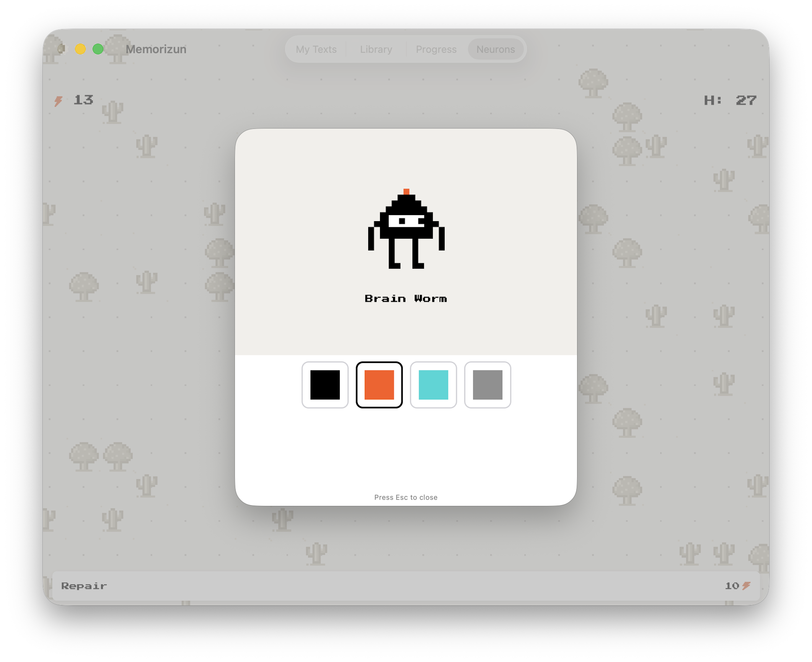Go to the Progress tab
Screen dimensions: 812x662
pyautogui.click(x=436, y=49)
